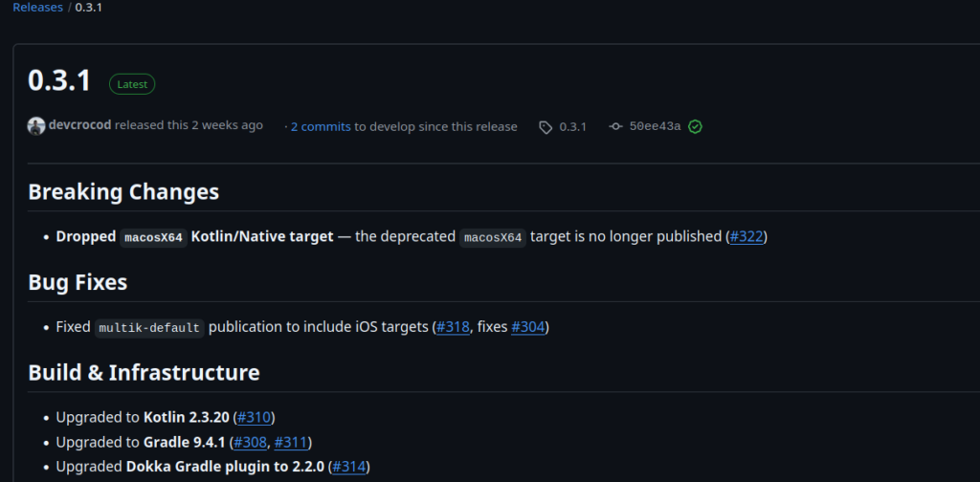Viewport: 980px width, 482px height.
Task: Click the green Latest release badge
Action: click(x=132, y=84)
